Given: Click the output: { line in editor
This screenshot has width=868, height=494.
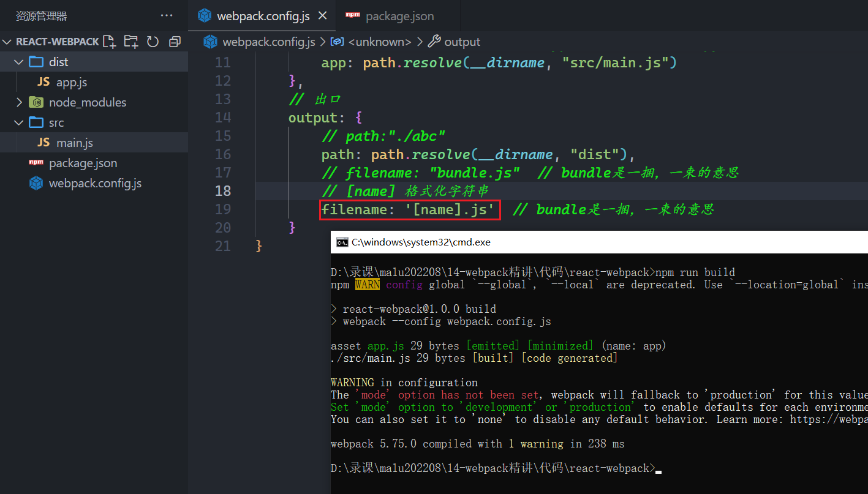Looking at the screenshot, I should 325,118.
